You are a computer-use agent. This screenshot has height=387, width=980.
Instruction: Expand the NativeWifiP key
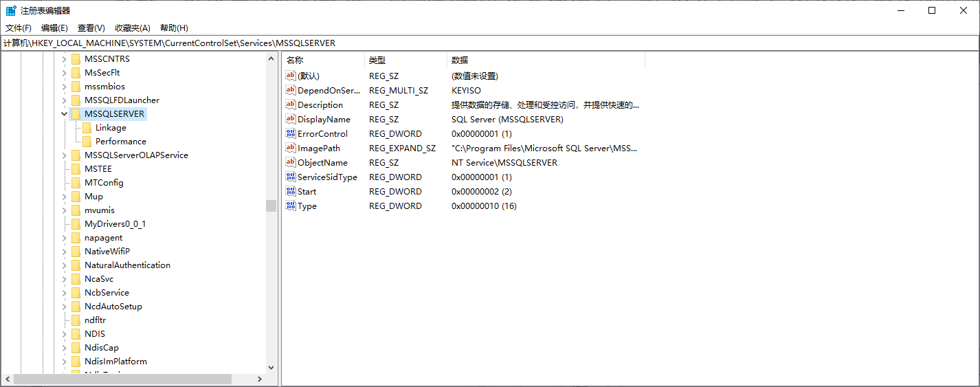coord(65,252)
